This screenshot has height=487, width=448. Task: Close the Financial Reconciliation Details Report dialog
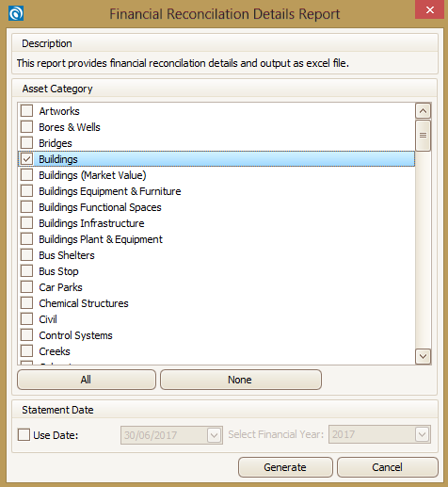(430, 9)
